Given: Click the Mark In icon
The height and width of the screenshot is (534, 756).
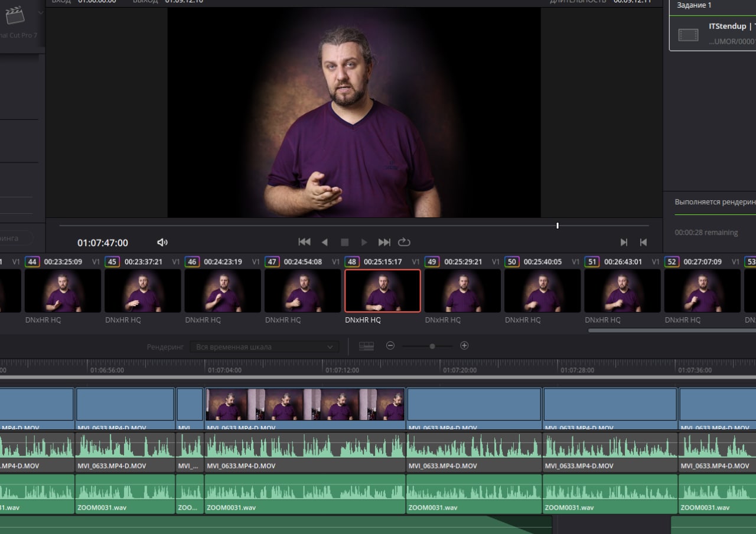Looking at the screenshot, I should pos(624,242).
